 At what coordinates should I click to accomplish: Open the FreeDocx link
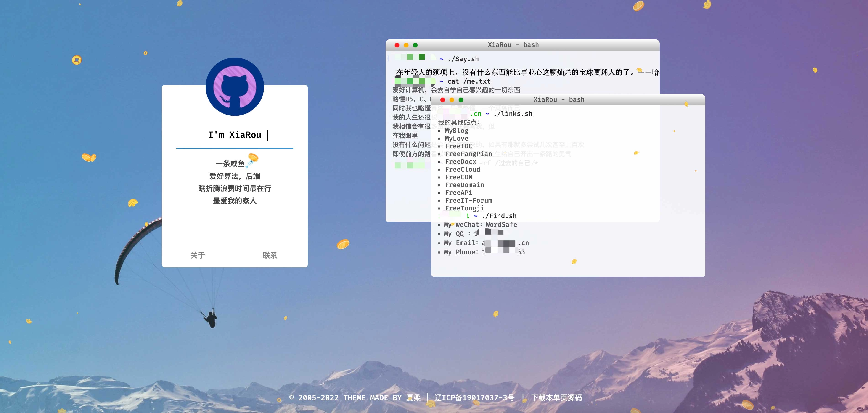tap(461, 162)
